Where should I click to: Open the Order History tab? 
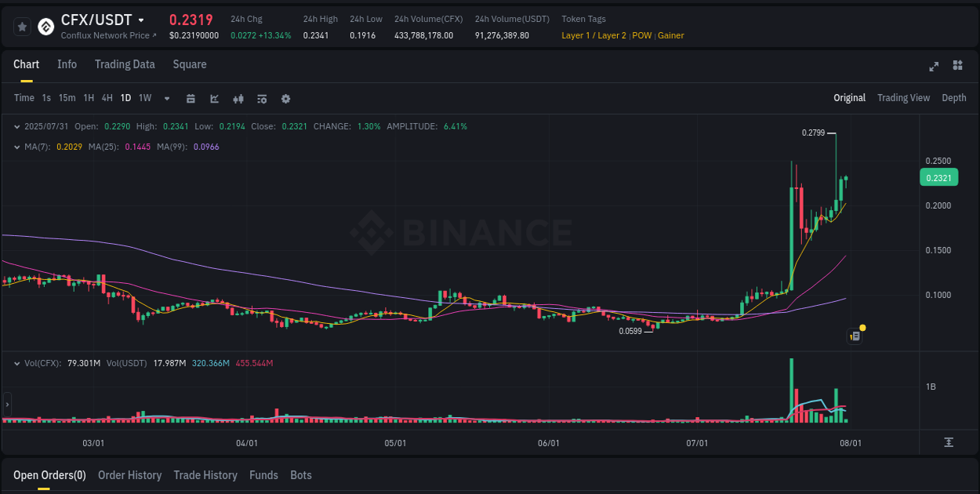129,475
